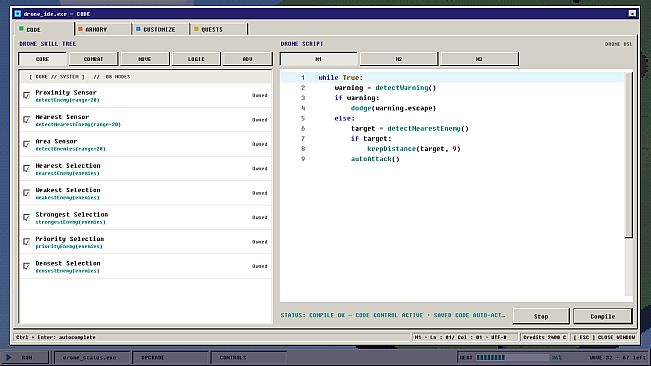The image size is (651, 366).
Task: Click the WAVE counter in taskbar
Action: (617, 357)
